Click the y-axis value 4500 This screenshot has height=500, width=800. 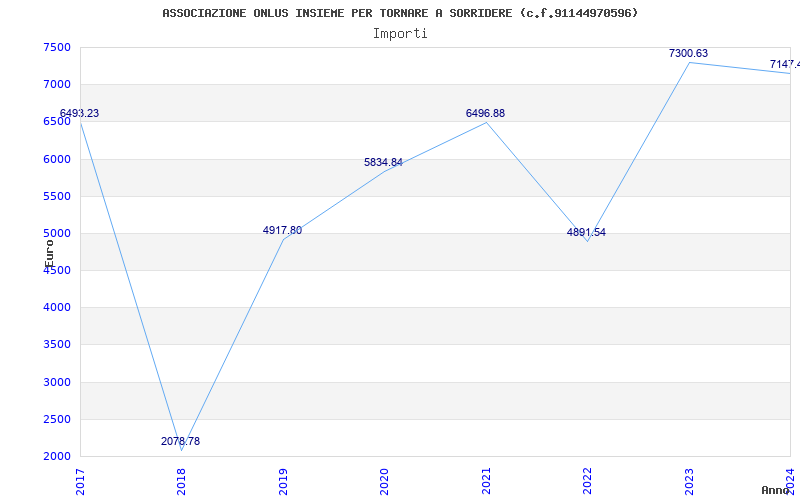click(x=57, y=271)
